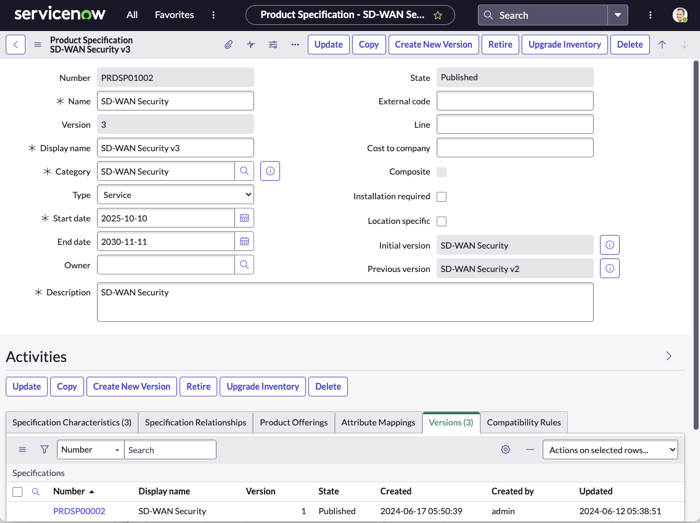This screenshot has width=700, height=523.
Task: Click bottom Upgrade Inventory button
Action: (262, 386)
